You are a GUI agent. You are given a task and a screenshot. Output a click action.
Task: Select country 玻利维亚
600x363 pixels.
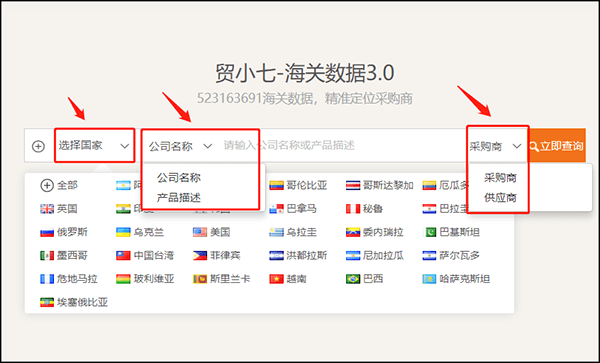(145, 279)
